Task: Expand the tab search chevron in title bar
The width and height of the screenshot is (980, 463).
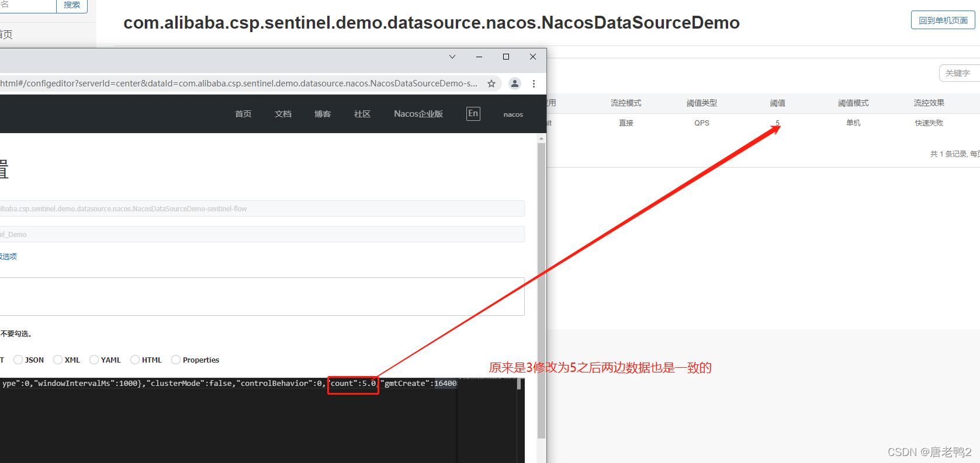Action: pyautogui.click(x=452, y=57)
